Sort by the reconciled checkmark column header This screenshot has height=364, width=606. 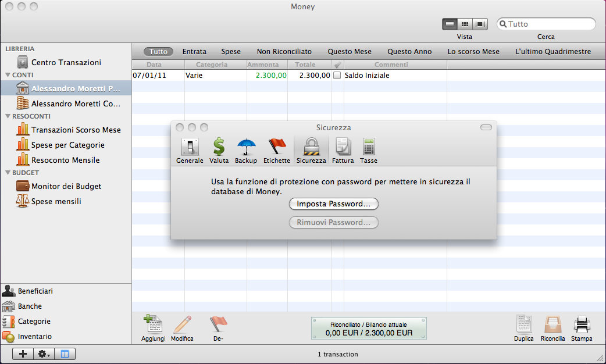[337, 65]
